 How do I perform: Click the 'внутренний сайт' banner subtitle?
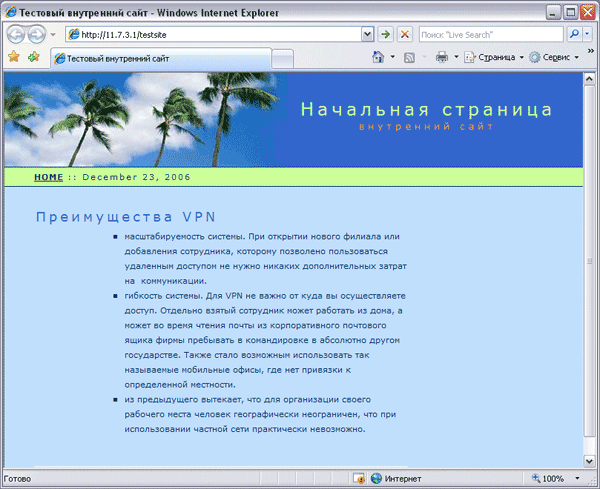click(x=426, y=127)
